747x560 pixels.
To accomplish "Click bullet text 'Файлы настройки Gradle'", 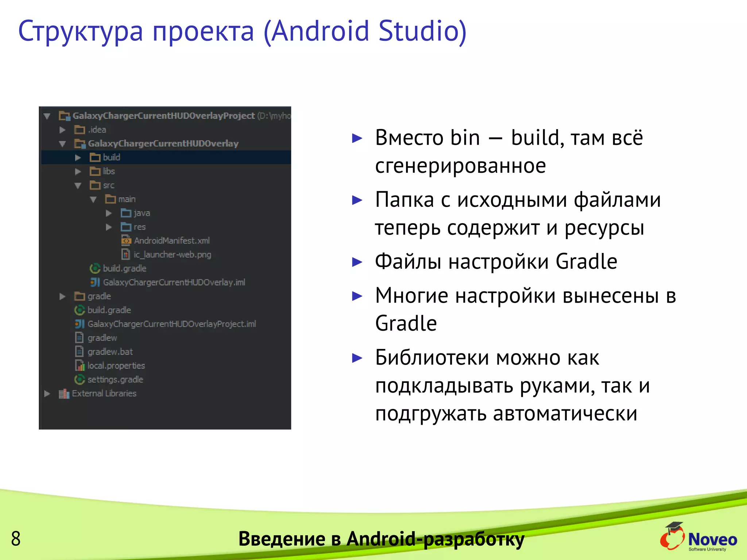I will click(496, 261).
